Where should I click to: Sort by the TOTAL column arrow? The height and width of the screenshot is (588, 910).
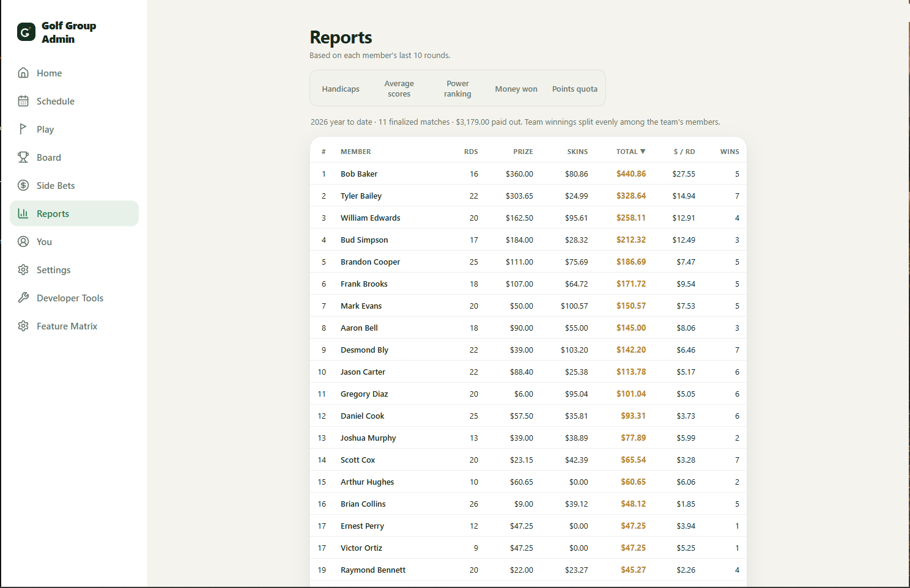643,151
